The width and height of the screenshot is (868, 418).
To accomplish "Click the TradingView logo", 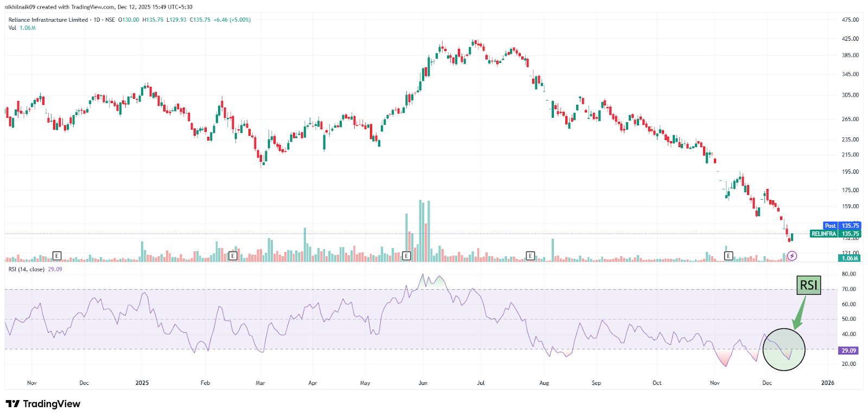I will coord(43,404).
